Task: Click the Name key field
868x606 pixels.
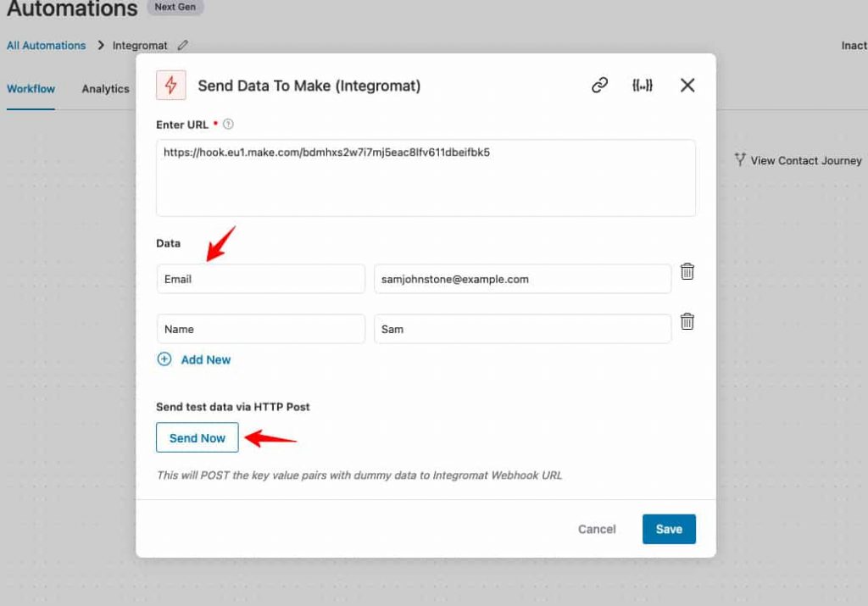Action: tap(261, 329)
